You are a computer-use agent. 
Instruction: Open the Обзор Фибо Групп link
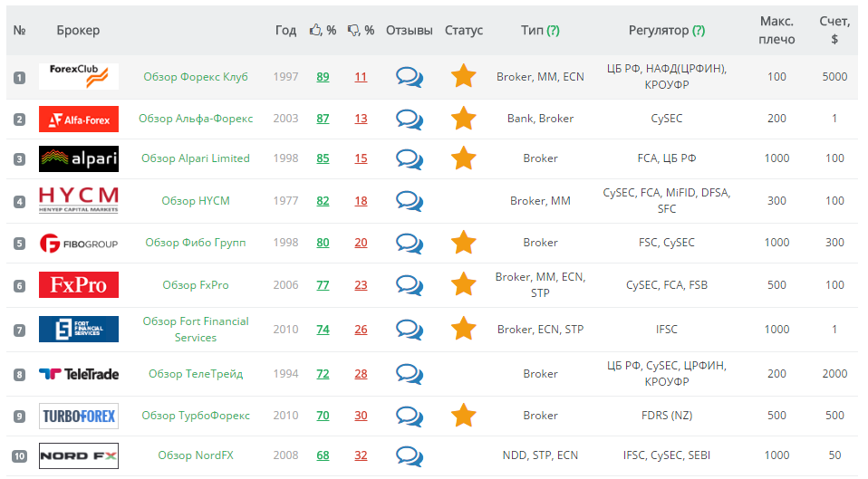point(196,243)
